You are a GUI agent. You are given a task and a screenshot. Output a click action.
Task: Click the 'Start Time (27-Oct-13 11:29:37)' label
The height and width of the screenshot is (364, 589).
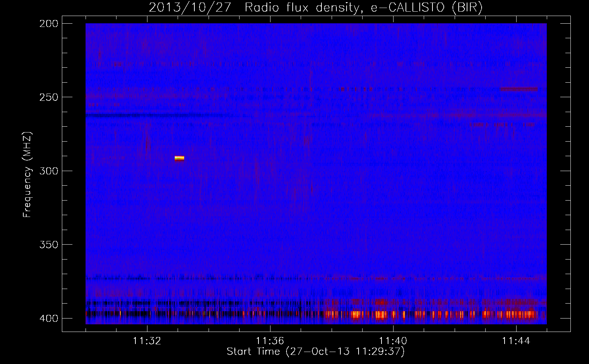(316, 351)
